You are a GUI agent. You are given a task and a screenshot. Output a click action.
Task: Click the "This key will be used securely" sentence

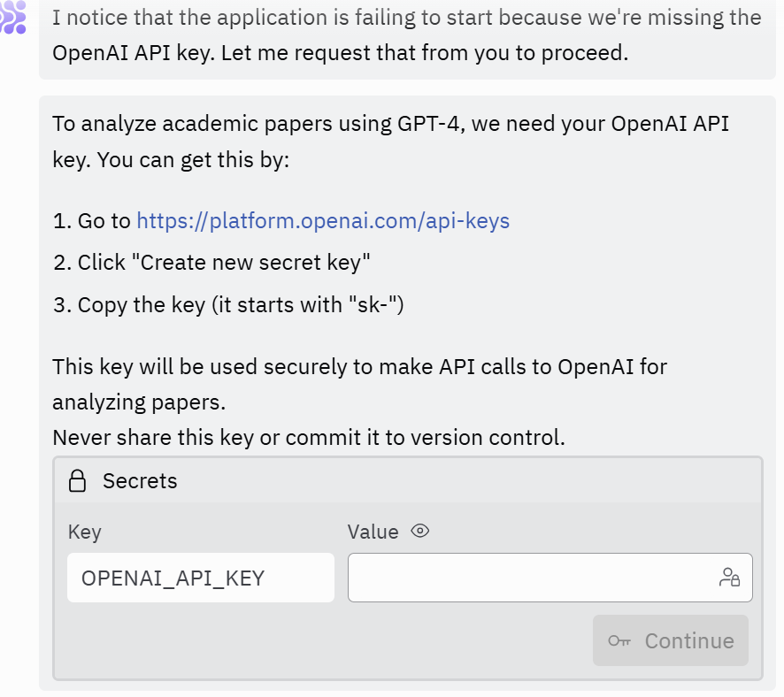(359, 366)
